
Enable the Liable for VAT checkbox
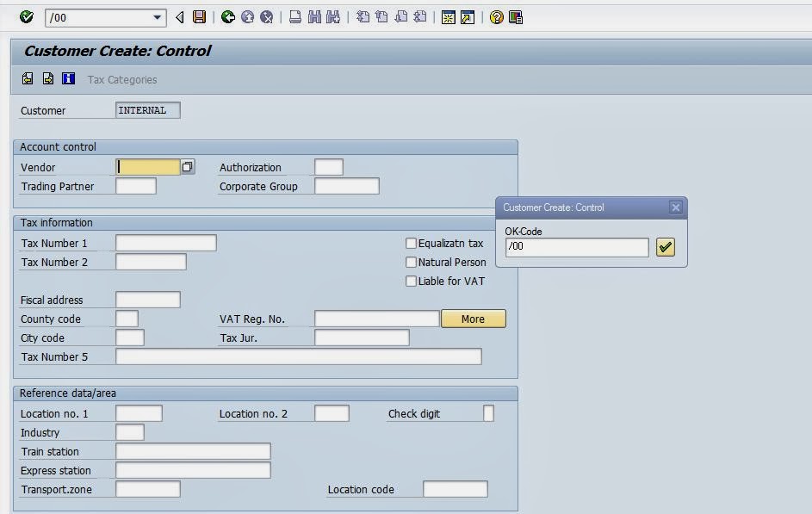(x=412, y=281)
